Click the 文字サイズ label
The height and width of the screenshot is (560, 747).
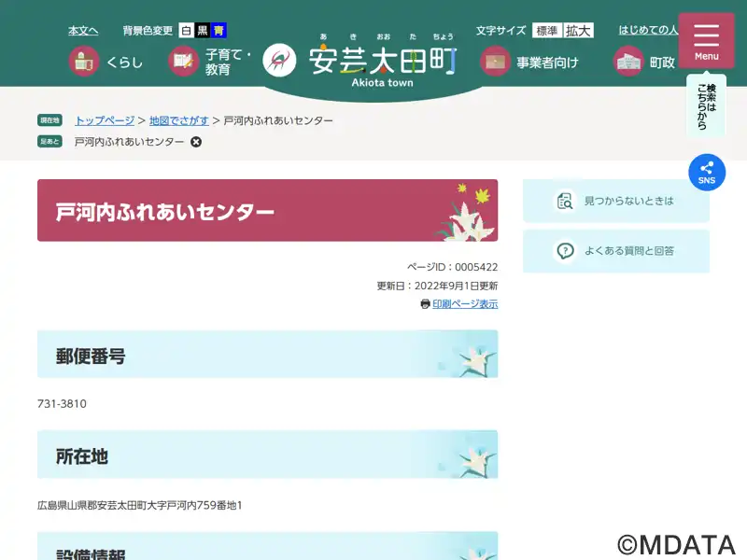pos(501,31)
